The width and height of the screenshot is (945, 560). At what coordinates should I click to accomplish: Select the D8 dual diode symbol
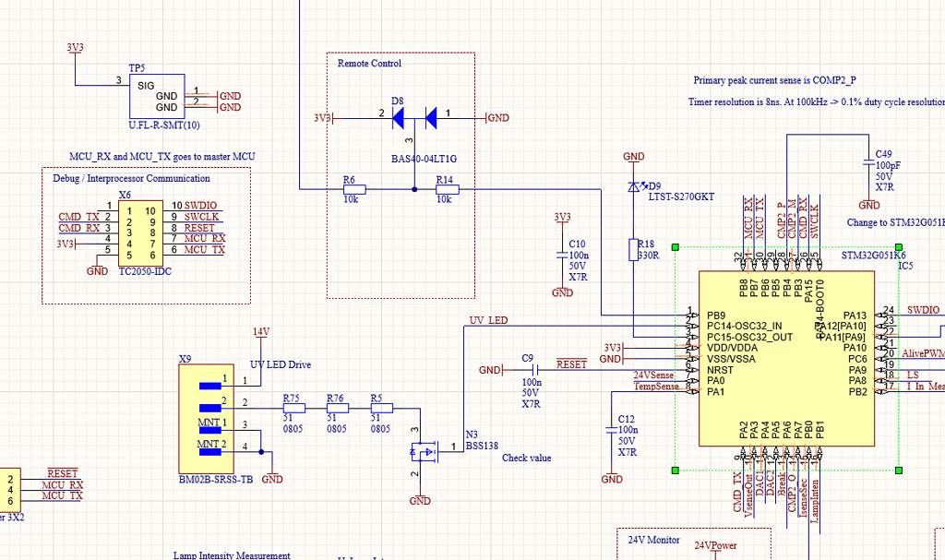click(x=414, y=118)
